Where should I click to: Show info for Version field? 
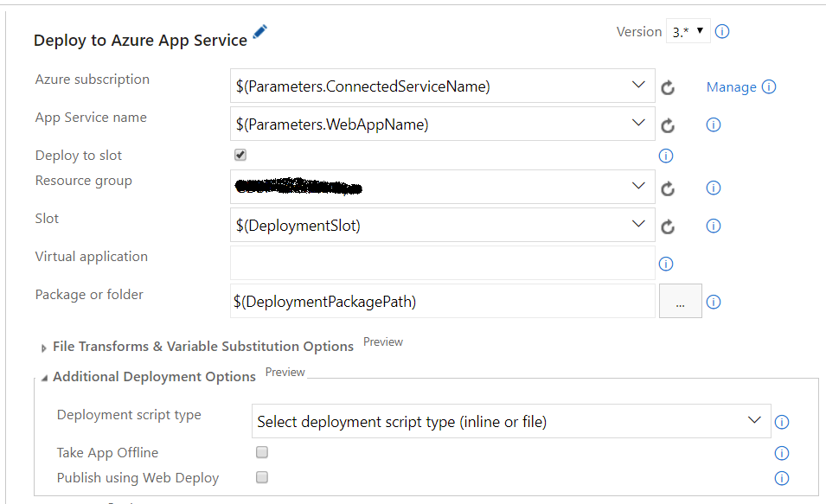[x=723, y=32]
